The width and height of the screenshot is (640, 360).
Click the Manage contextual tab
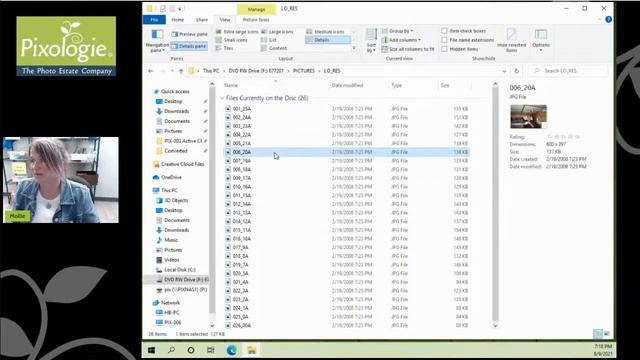click(x=256, y=9)
